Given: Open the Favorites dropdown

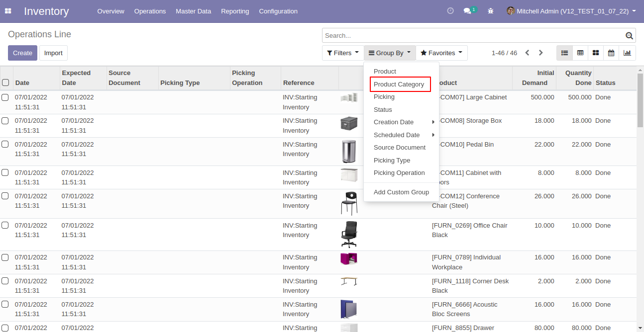Looking at the screenshot, I should 441,53.
